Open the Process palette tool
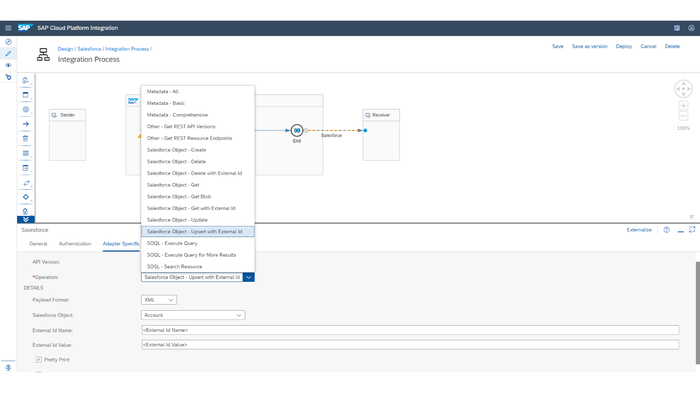 (x=26, y=95)
